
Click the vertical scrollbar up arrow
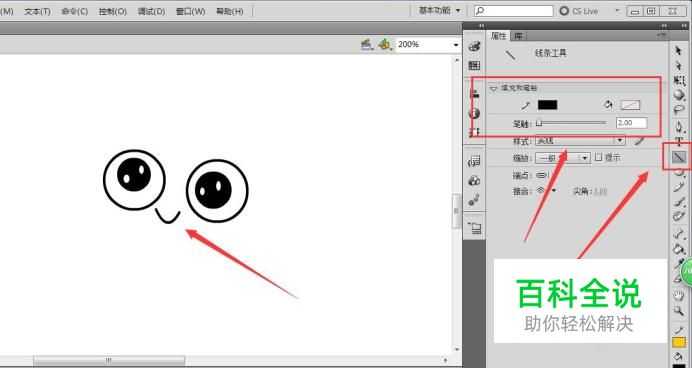click(x=456, y=60)
